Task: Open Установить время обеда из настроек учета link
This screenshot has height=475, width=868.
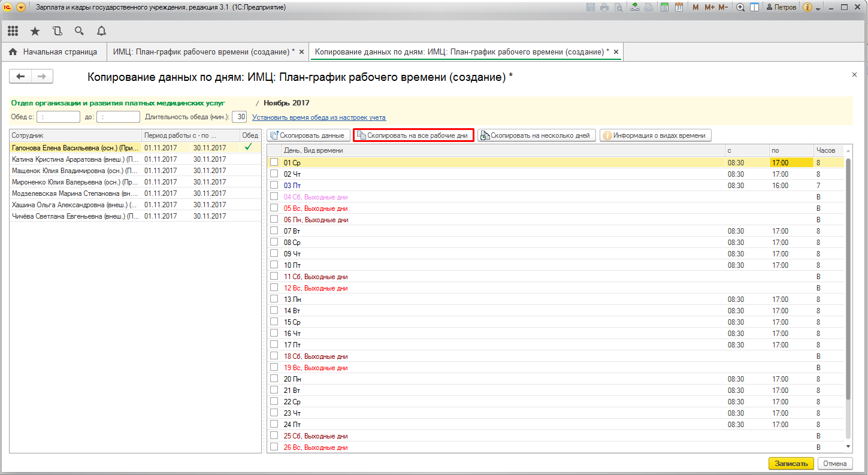Action: [319, 117]
